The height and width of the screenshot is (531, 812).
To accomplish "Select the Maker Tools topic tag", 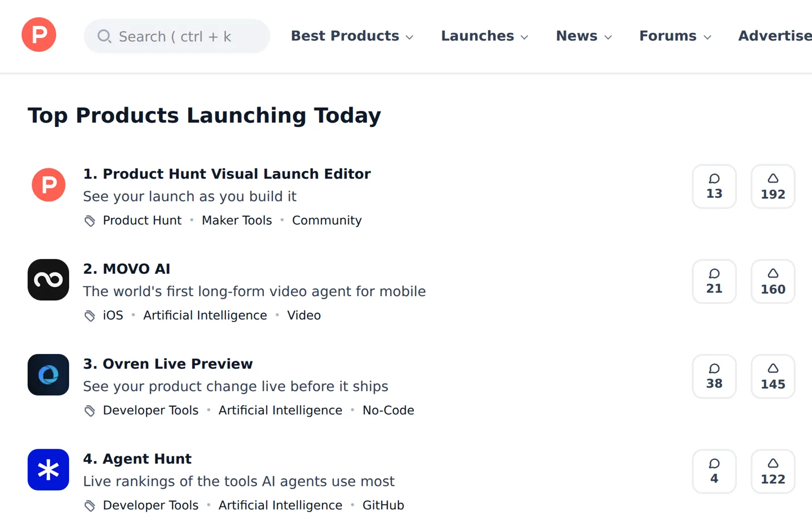I will 237,221.
